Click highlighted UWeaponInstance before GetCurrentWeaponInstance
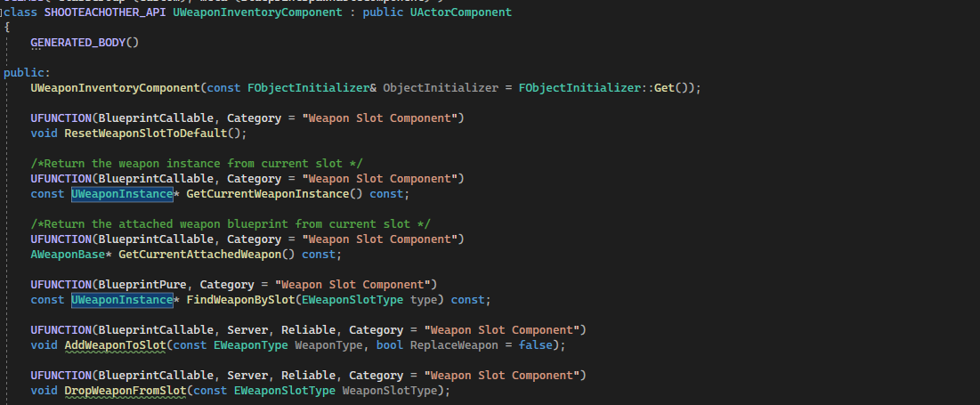The width and height of the screenshot is (980, 405). (x=122, y=194)
